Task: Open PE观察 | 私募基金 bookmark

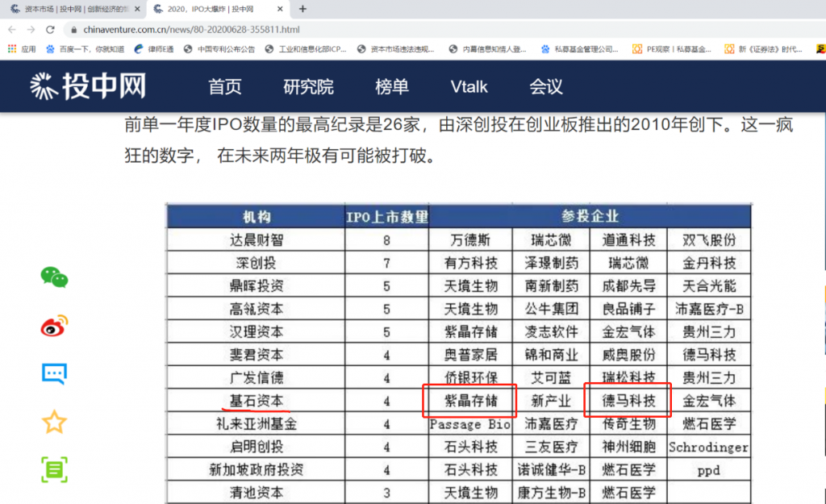Action: (x=672, y=49)
